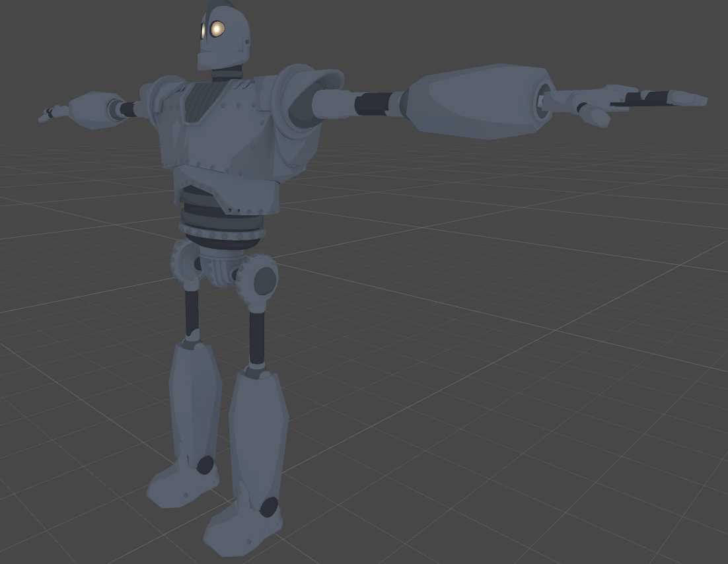Select the dark thigh rod of the near leg
The height and width of the screenshot is (564, 728).
coord(258,337)
